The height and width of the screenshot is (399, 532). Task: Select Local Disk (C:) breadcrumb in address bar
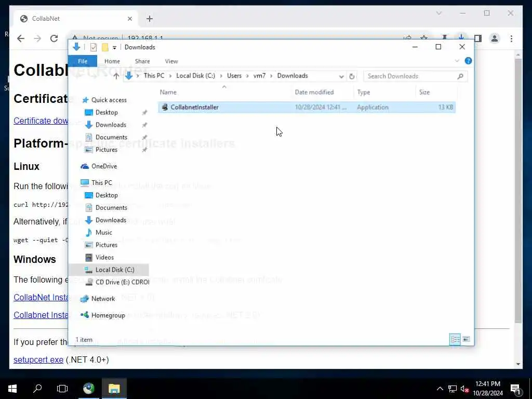coord(195,76)
